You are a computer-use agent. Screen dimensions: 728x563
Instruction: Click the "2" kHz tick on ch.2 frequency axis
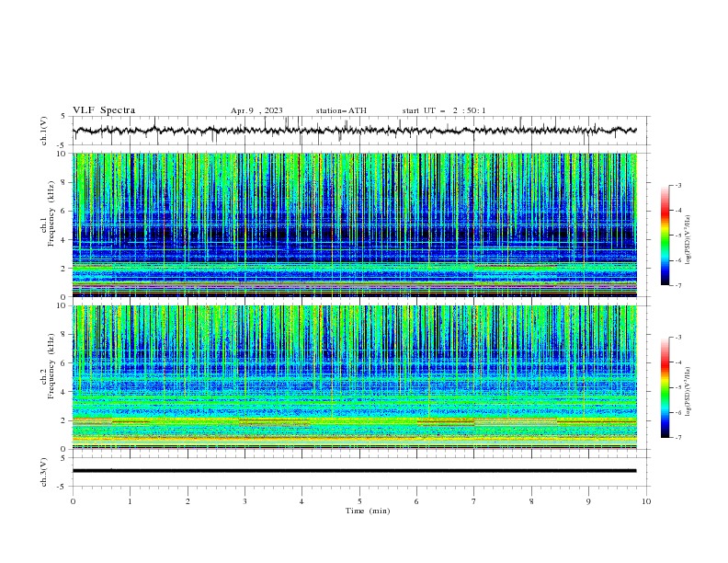64,420
